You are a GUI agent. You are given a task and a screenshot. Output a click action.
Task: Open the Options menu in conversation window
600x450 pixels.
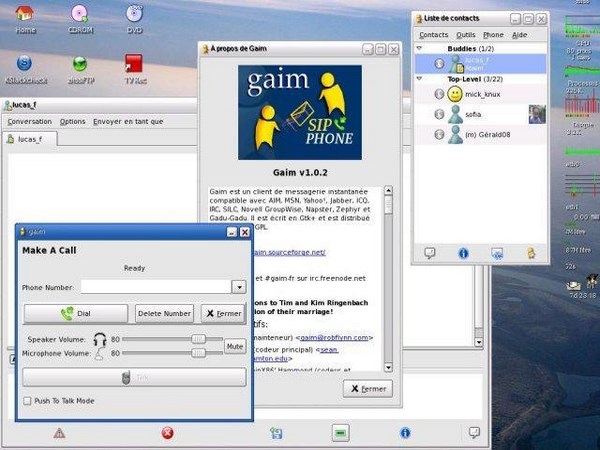tap(72, 121)
